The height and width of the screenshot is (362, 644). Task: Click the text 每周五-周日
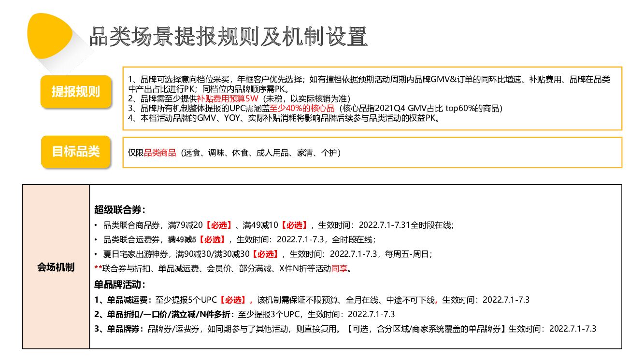pyautogui.click(x=408, y=254)
